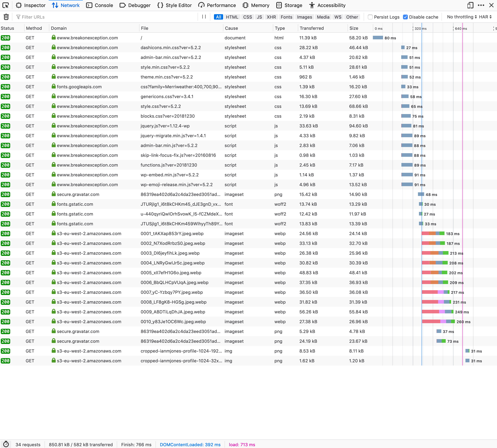Click the 260 ms waterfall bar
The height and width of the screenshot is (448, 497).
click(x=438, y=321)
